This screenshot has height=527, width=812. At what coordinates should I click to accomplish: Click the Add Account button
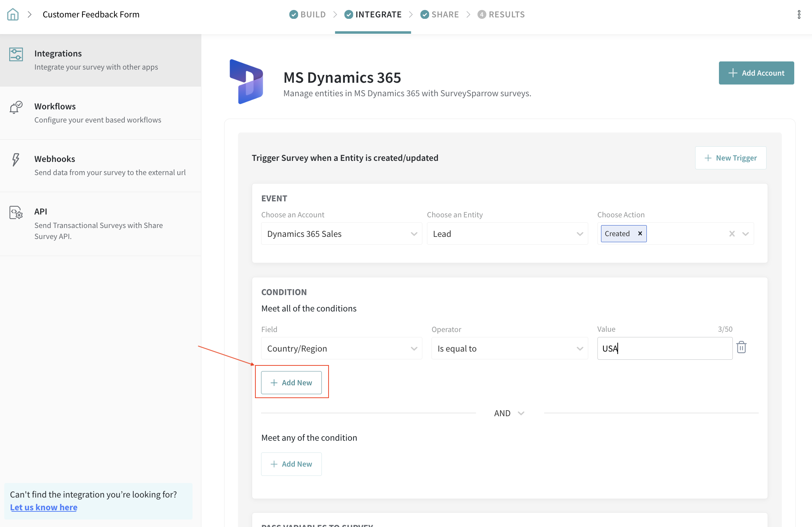click(756, 73)
